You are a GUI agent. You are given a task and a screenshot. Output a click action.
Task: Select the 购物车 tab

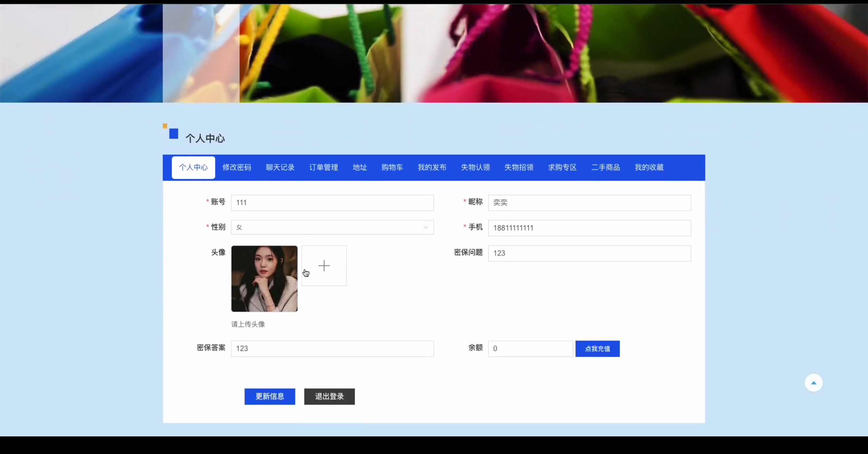pyautogui.click(x=392, y=167)
